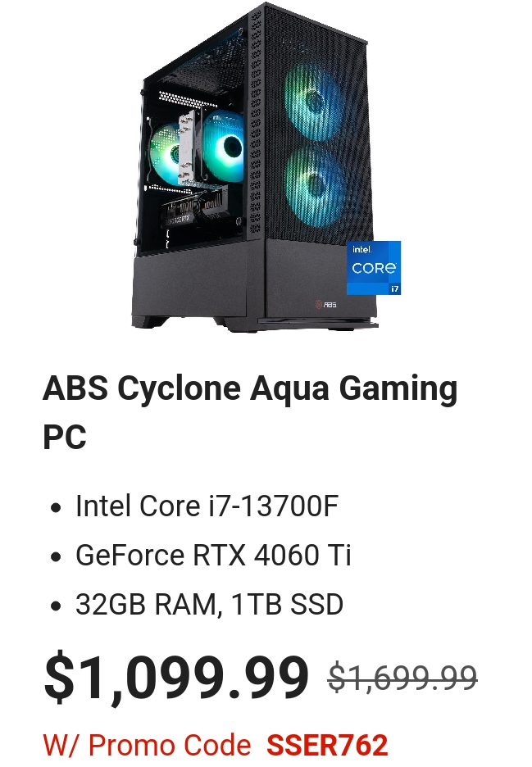532x767 pixels.
Task: Click the SSER762 promo code
Action: coord(327,745)
